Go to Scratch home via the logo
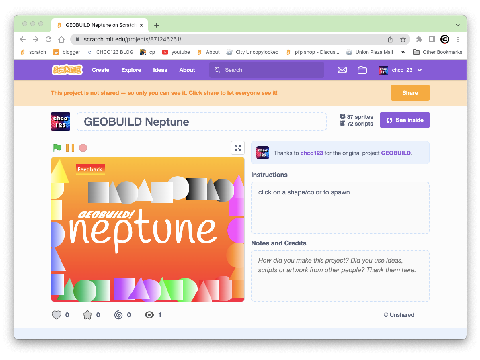 pyautogui.click(x=67, y=70)
